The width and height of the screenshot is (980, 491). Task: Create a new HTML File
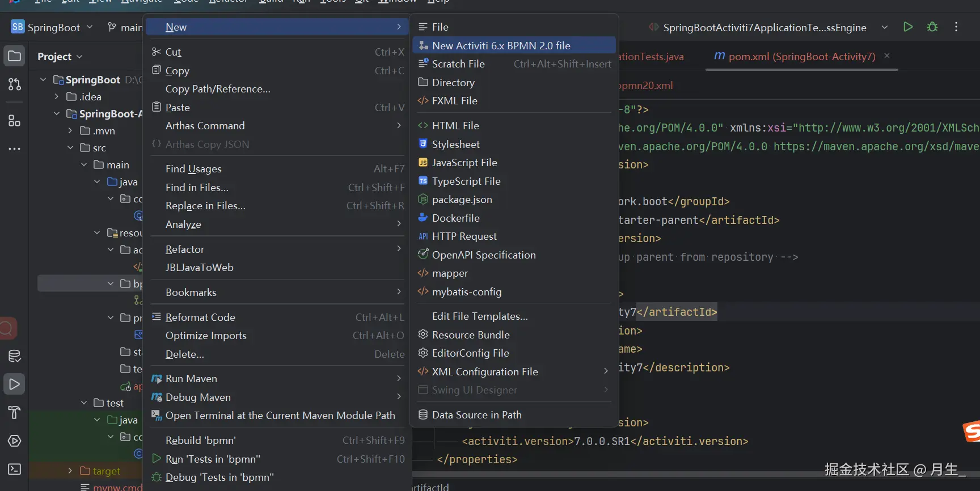pos(514,125)
